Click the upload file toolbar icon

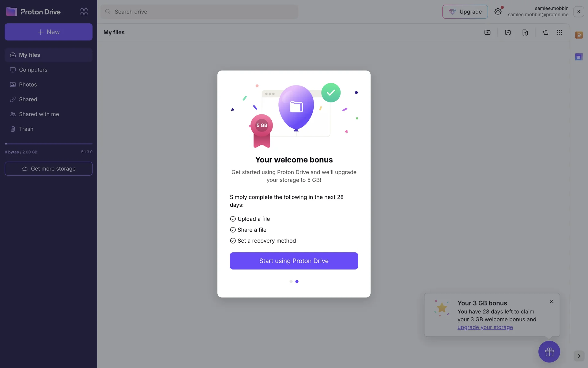pos(525,32)
